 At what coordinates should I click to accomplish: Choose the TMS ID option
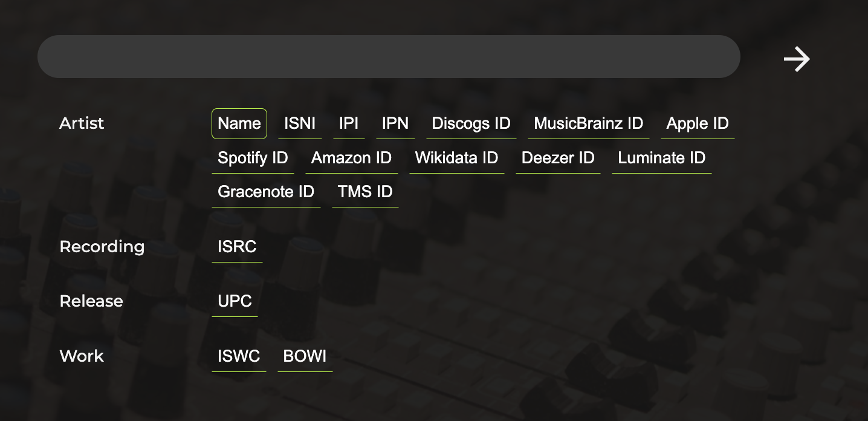(365, 192)
